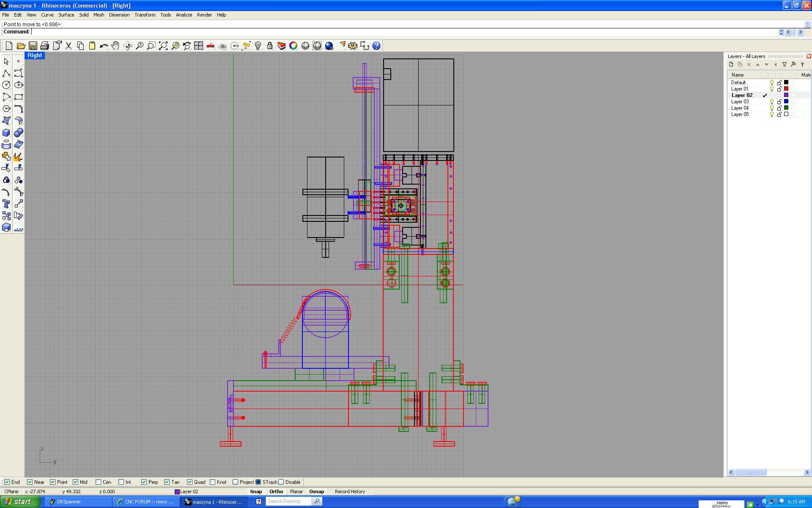Lock Layer 03 via its padlock
The image size is (812, 508).
click(x=779, y=102)
